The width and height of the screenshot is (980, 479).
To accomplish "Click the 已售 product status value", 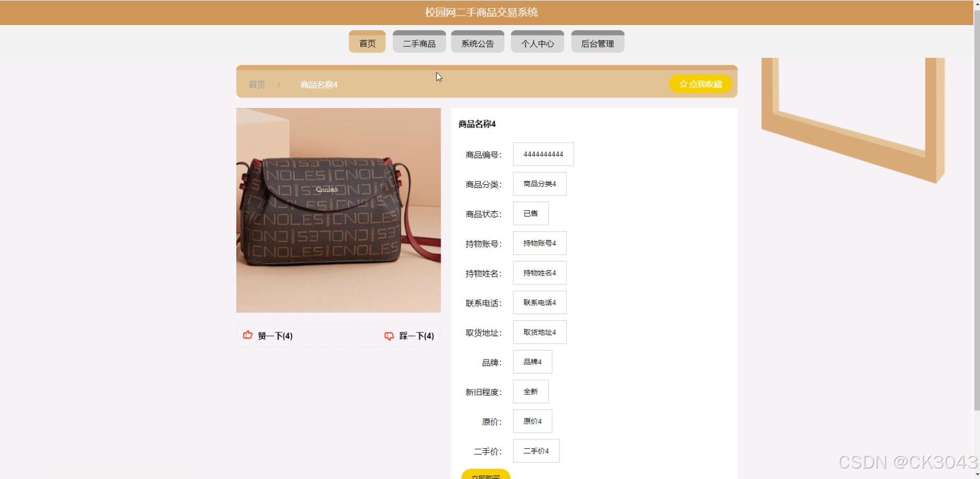I will point(531,213).
